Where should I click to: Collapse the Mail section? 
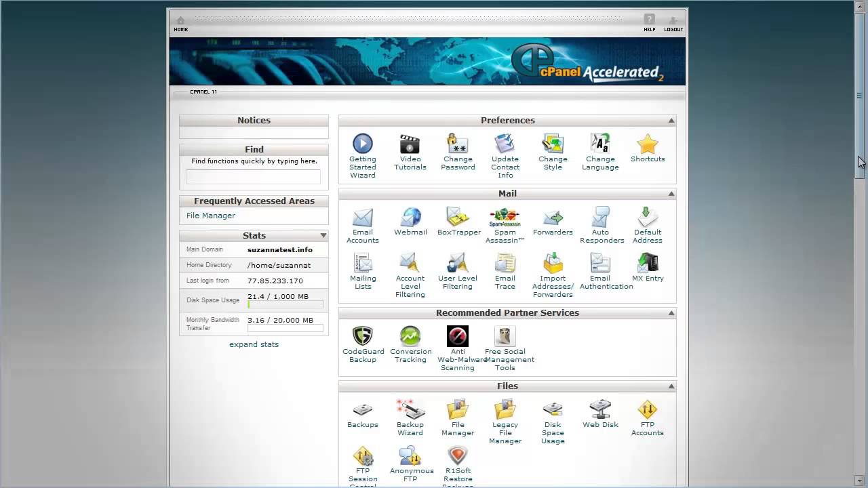click(671, 194)
